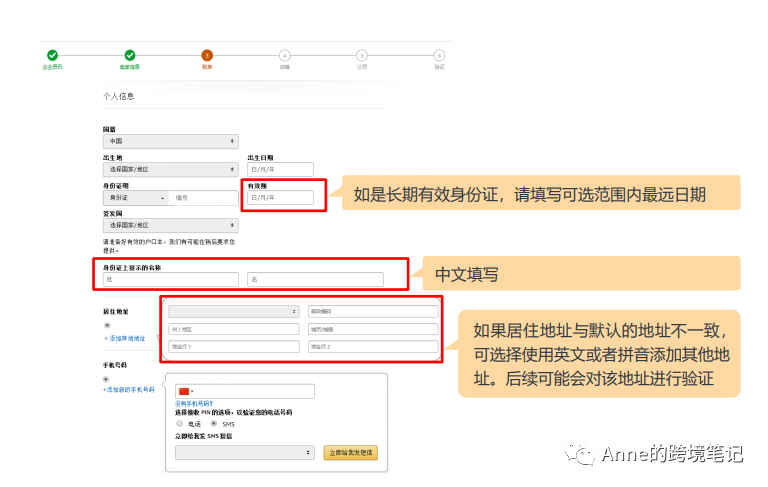Click the second green checkmark step 卖家信息
The width and height of the screenshot is (768, 487).
(x=130, y=55)
